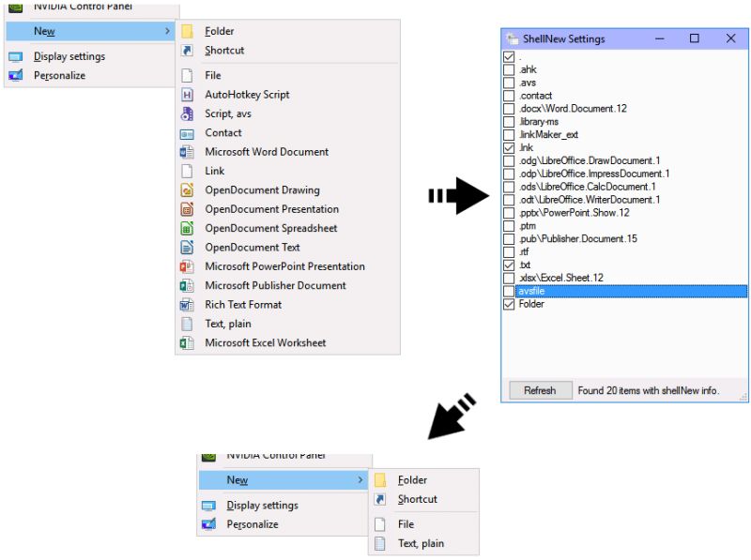The height and width of the screenshot is (560, 751).
Task: Maximize the ShellNew Settings window
Action: tap(695, 38)
